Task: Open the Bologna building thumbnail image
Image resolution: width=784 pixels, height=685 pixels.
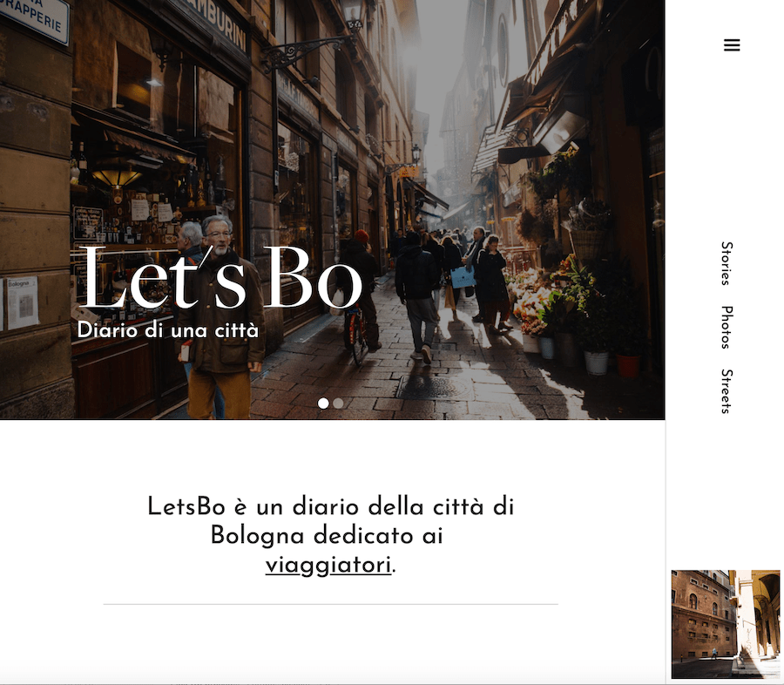Action: [x=726, y=624]
